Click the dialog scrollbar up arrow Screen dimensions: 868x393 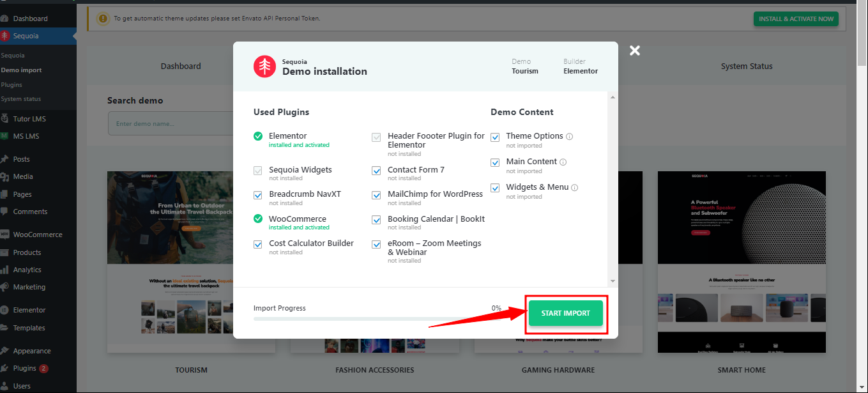tap(613, 97)
